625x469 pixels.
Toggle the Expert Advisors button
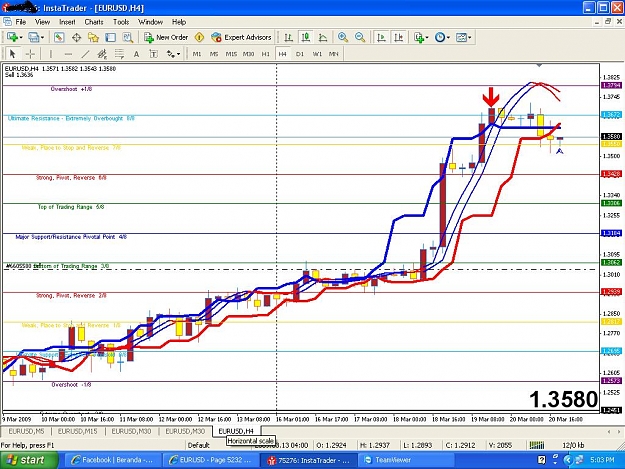(x=242, y=37)
